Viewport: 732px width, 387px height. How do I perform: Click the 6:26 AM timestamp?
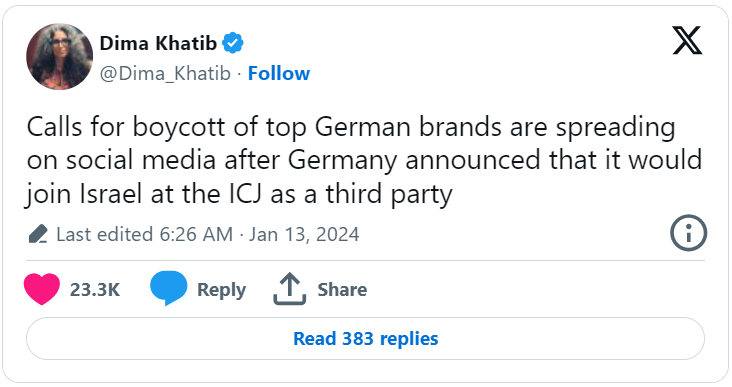click(196, 234)
